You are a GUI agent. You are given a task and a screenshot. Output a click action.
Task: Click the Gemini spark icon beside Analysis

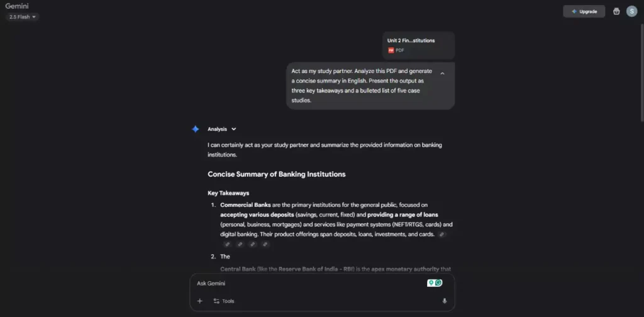[x=196, y=129]
